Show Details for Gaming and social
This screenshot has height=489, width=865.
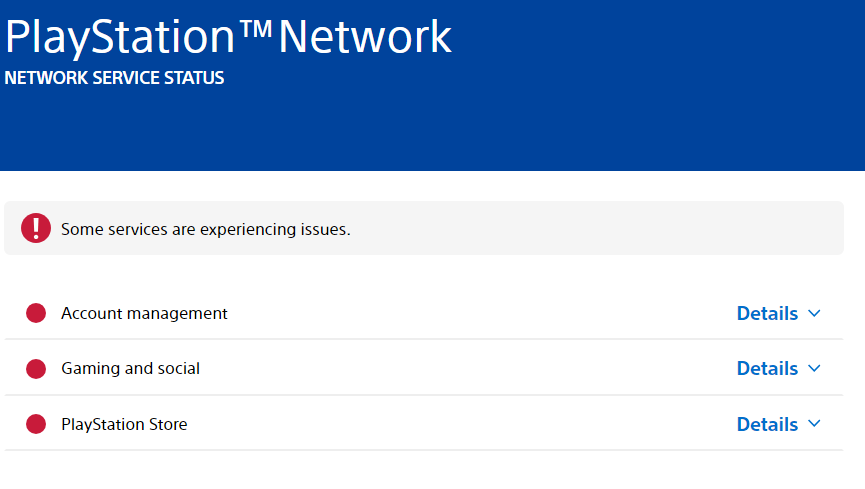(x=767, y=368)
